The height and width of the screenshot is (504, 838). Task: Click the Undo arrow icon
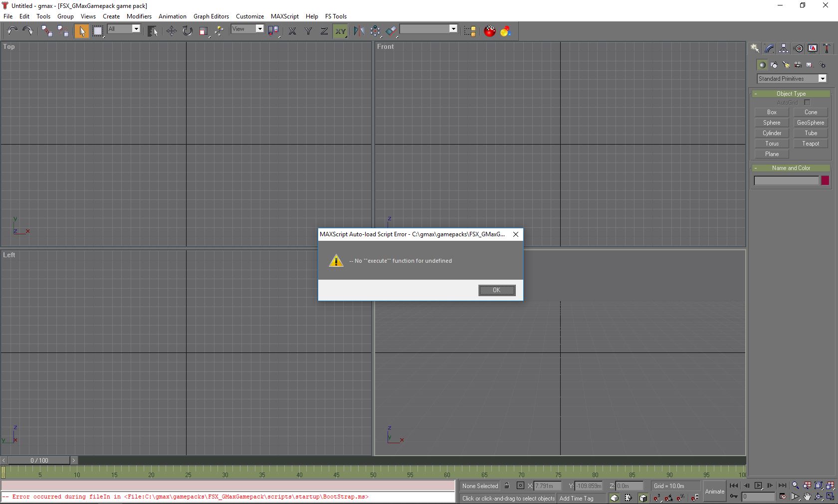12,31
